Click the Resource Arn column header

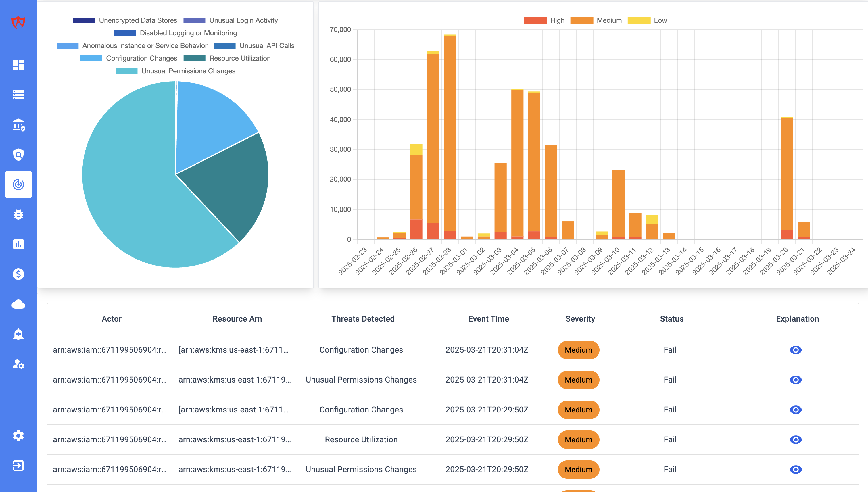[237, 319]
